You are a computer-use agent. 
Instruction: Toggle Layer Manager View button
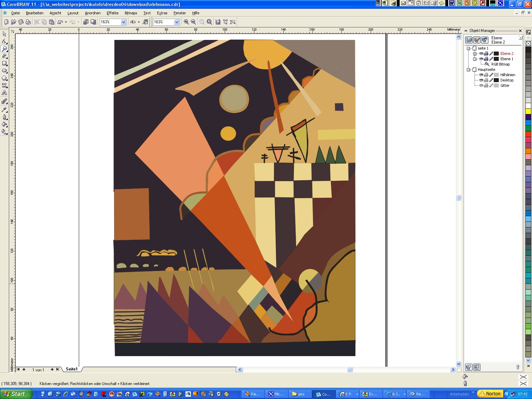coord(485,40)
